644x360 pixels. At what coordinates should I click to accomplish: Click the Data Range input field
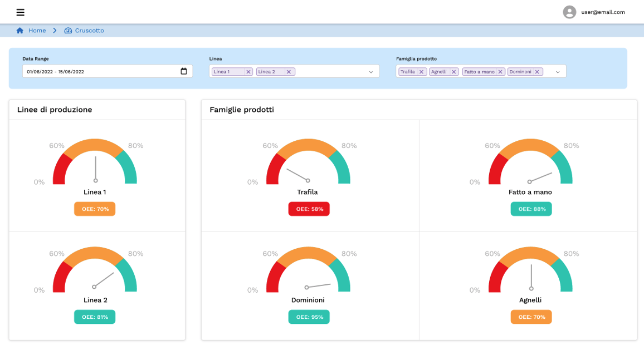[x=100, y=71]
